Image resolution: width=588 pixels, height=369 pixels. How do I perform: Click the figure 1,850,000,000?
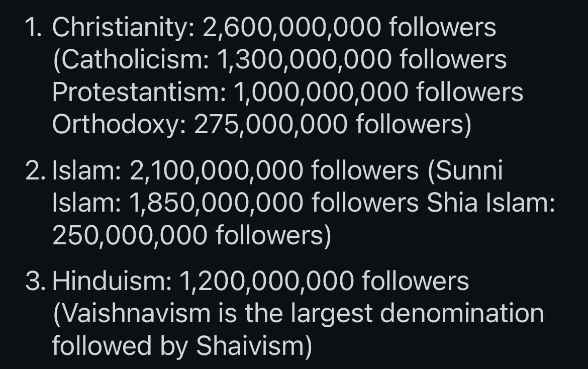217,203
